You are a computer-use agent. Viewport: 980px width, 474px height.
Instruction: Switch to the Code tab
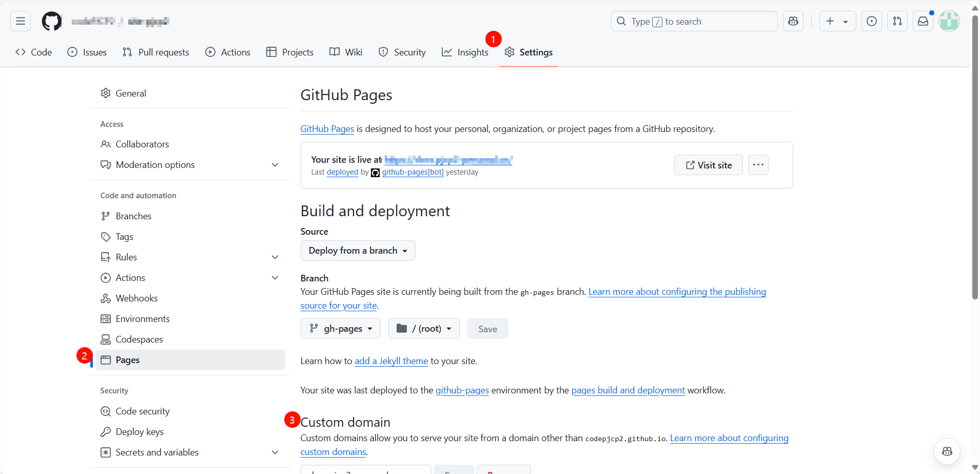click(x=34, y=52)
